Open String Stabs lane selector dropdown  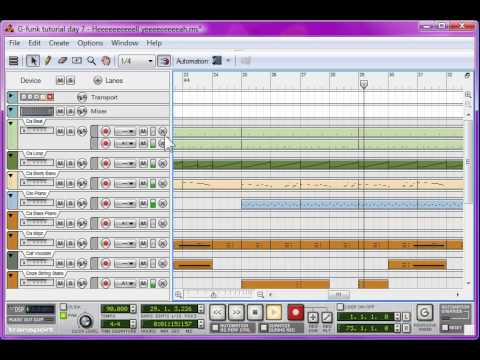tap(125, 284)
